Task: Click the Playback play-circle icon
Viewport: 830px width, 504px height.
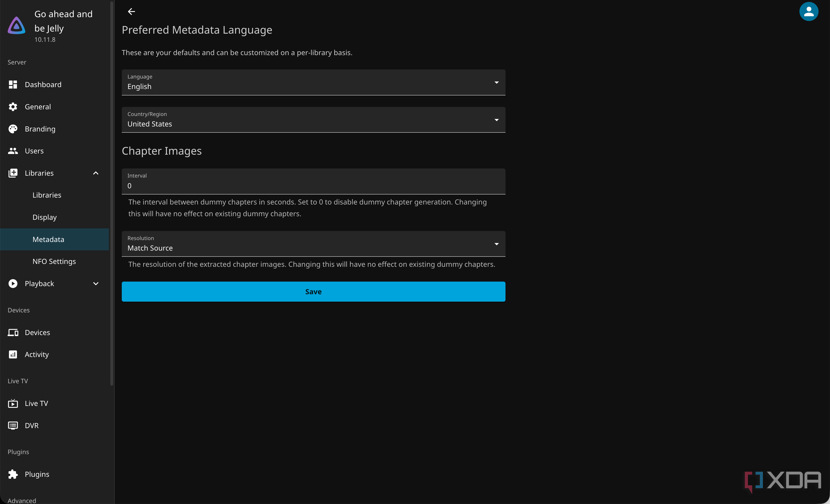Action: click(x=13, y=283)
